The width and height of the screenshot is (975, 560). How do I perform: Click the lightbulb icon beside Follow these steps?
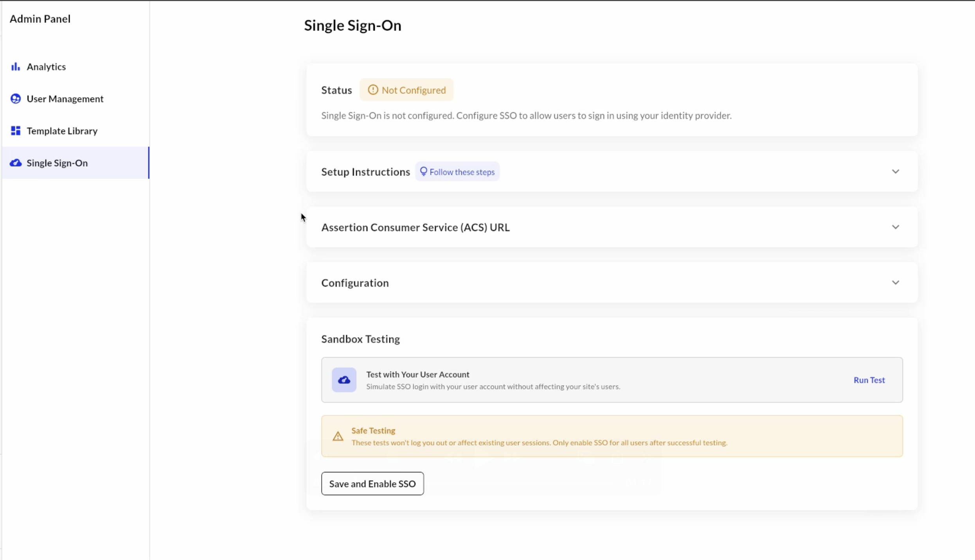pyautogui.click(x=423, y=172)
